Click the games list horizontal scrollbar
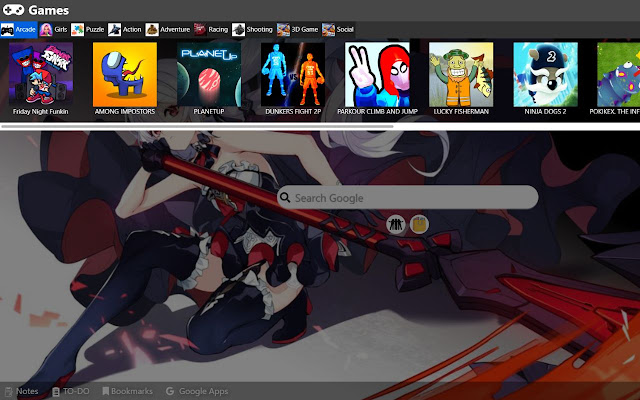The width and height of the screenshot is (640, 400). [x=197, y=127]
